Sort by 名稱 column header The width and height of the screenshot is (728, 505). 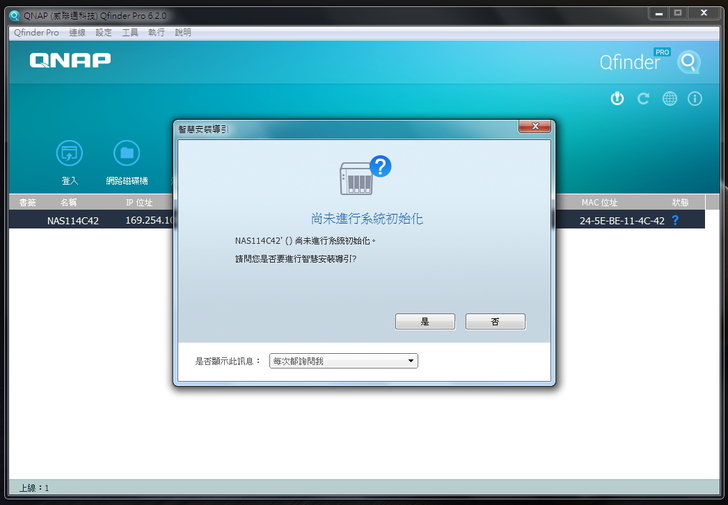68,202
